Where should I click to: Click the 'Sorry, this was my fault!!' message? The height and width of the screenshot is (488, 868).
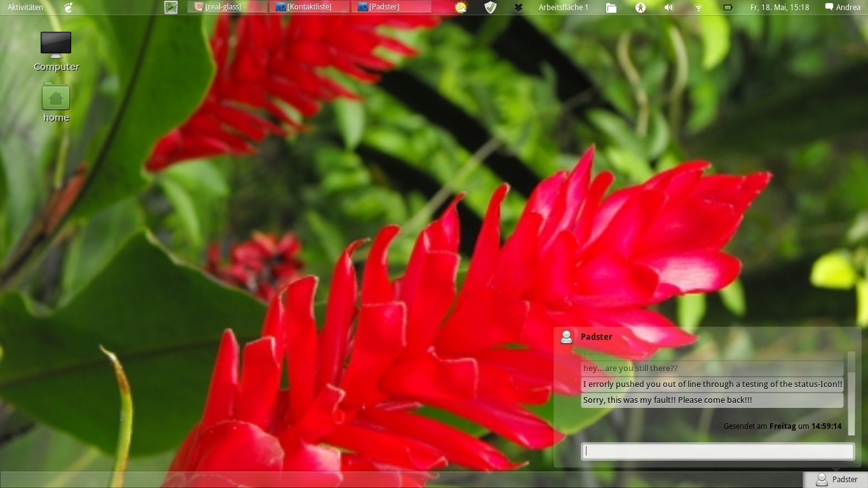click(x=712, y=400)
